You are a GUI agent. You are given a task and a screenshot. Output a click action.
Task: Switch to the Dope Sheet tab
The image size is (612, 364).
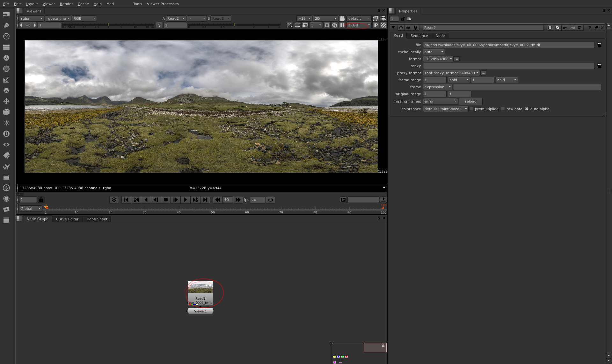point(97,219)
